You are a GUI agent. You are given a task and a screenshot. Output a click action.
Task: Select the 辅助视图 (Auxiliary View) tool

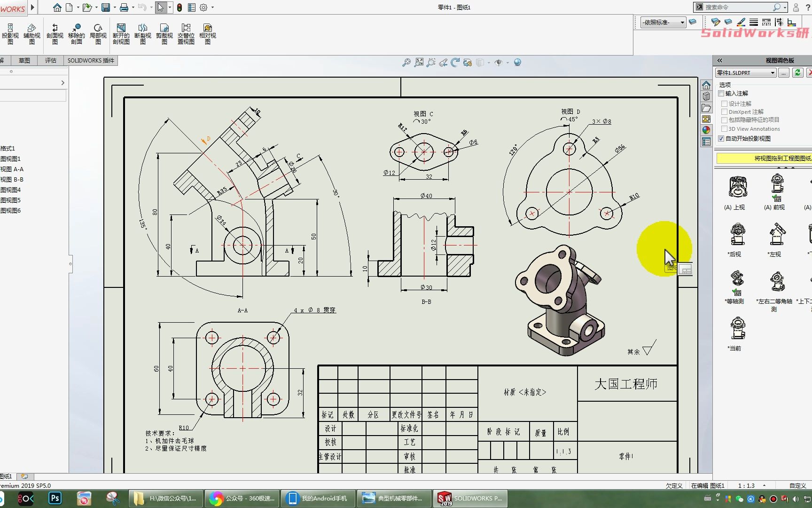pyautogui.click(x=31, y=33)
